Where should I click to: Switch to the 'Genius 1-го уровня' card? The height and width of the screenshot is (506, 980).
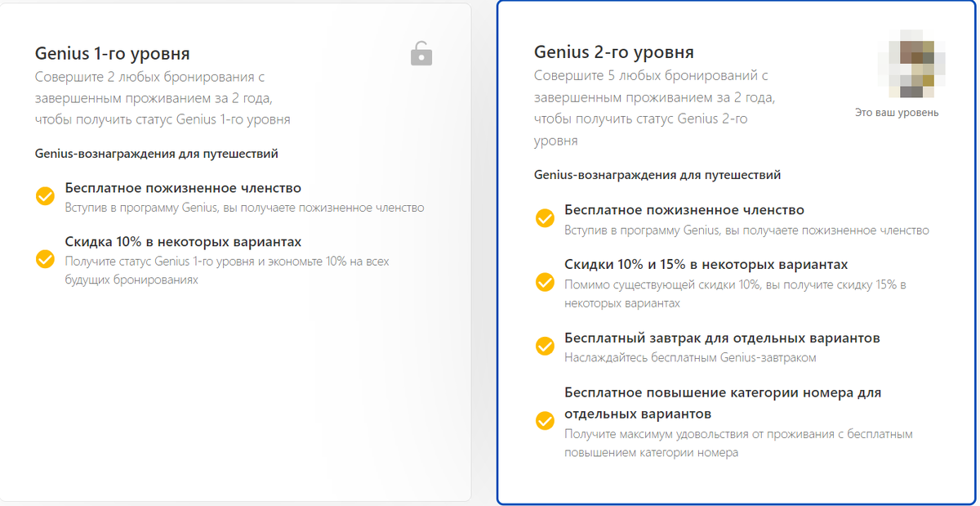tap(237, 245)
